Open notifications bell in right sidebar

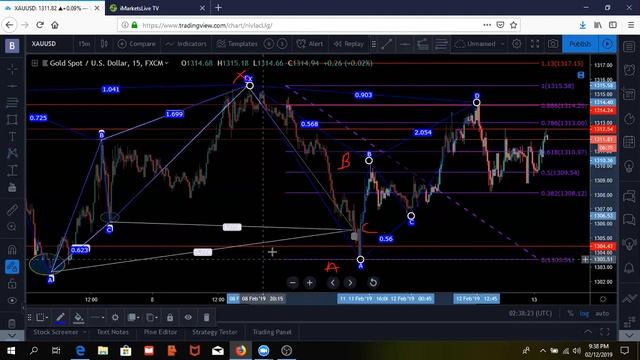tap(629, 268)
